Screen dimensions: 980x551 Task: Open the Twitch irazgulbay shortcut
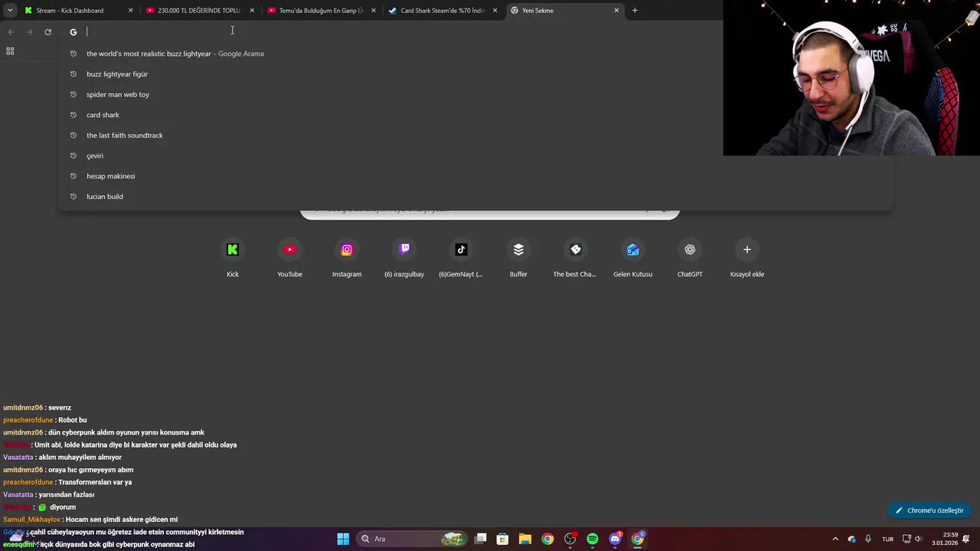pyautogui.click(x=404, y=259)
